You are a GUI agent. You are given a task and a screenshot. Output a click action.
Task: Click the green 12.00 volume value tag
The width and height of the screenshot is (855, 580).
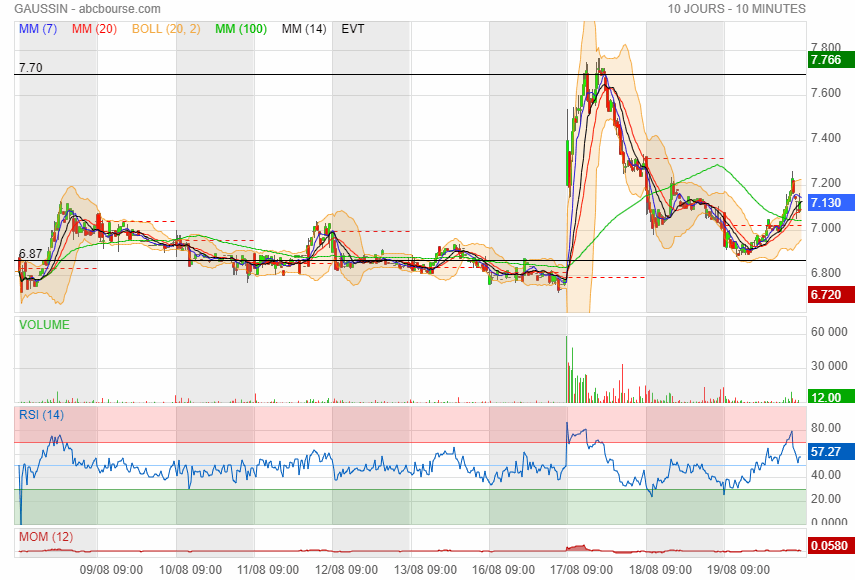[830, 397]
